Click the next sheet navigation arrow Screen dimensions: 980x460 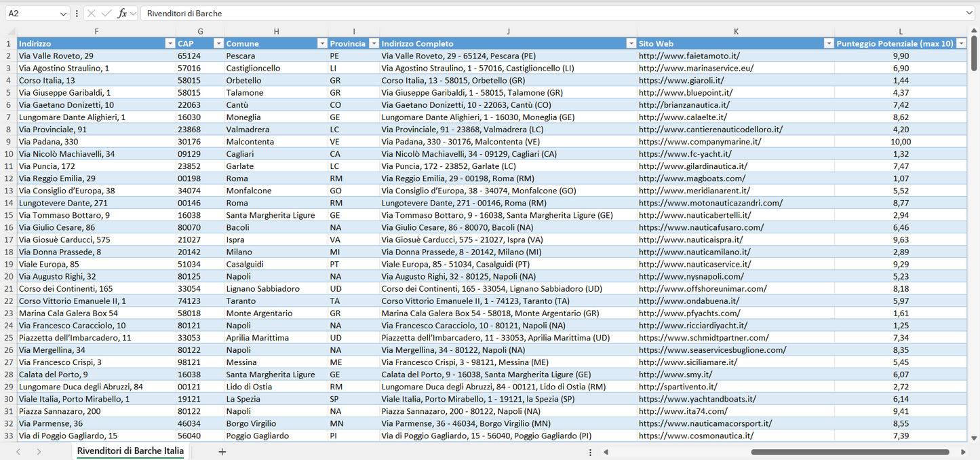39,452
